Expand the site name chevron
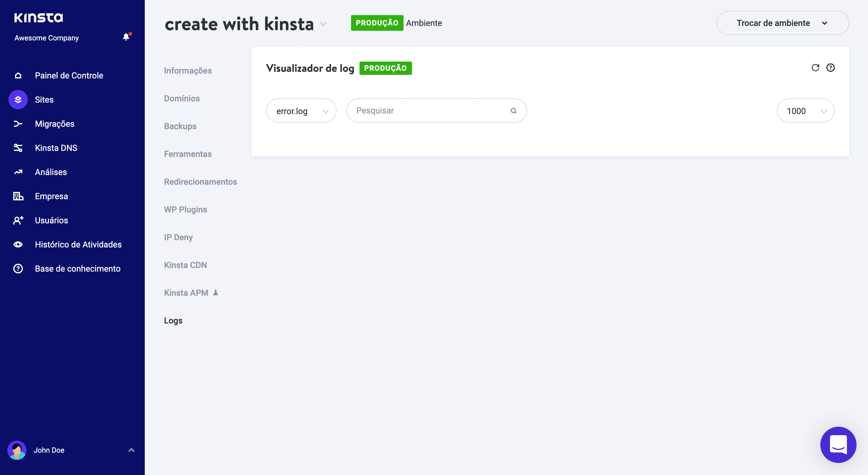The height and width of the screenshot is (475, 868). click(323, 24)
